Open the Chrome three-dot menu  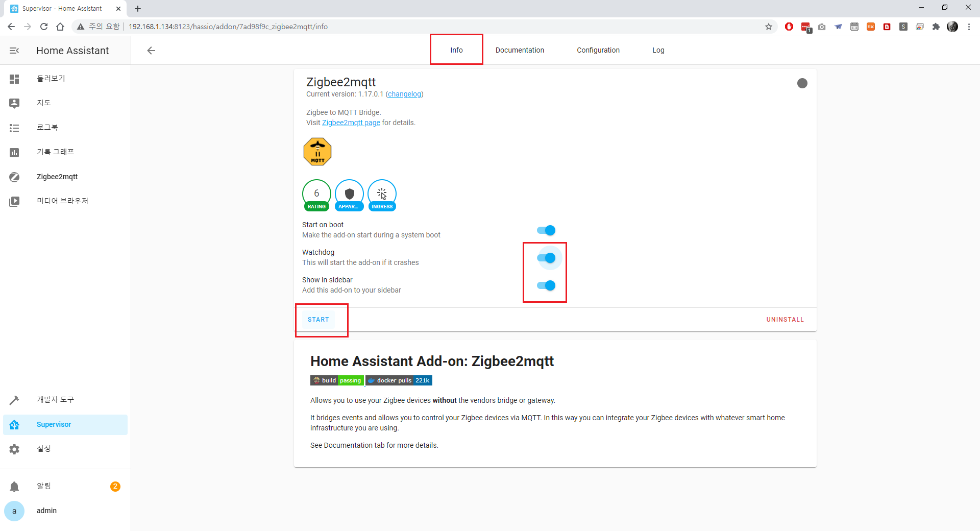(969, 27)
